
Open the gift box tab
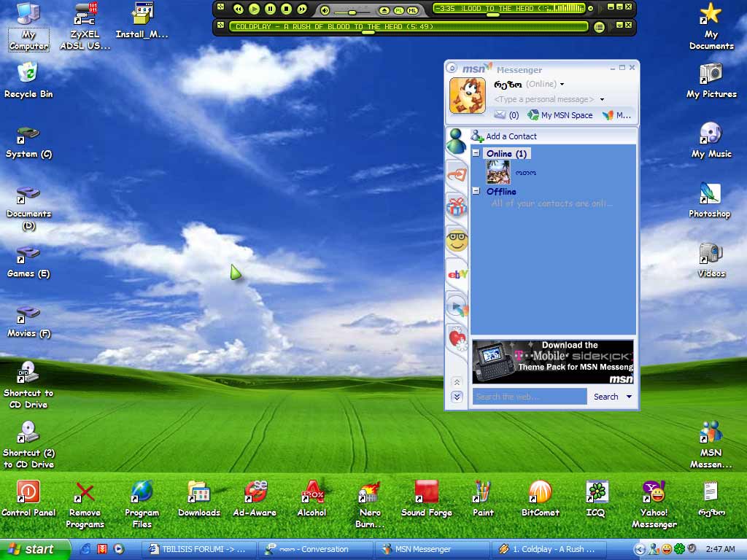(x=457, y=207)
